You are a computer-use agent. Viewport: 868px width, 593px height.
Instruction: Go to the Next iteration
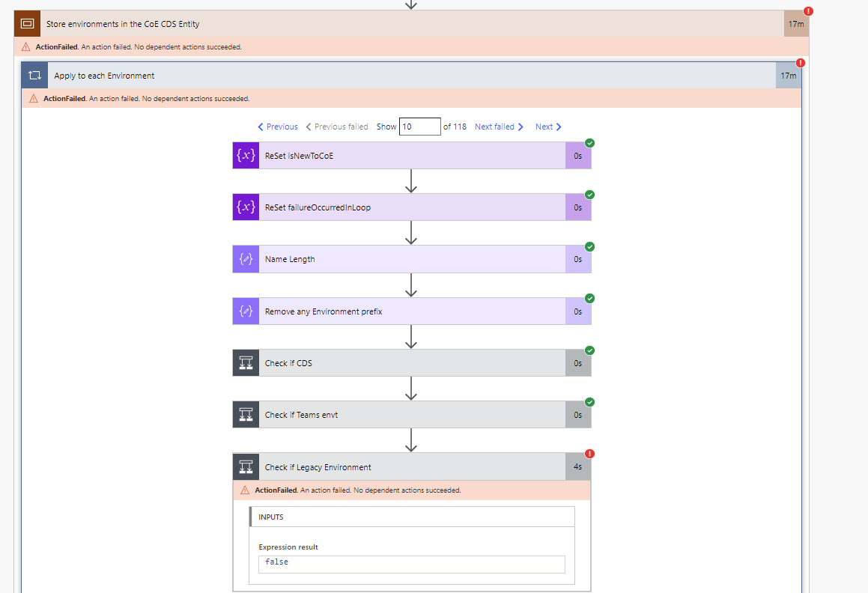tap(548, 127)
